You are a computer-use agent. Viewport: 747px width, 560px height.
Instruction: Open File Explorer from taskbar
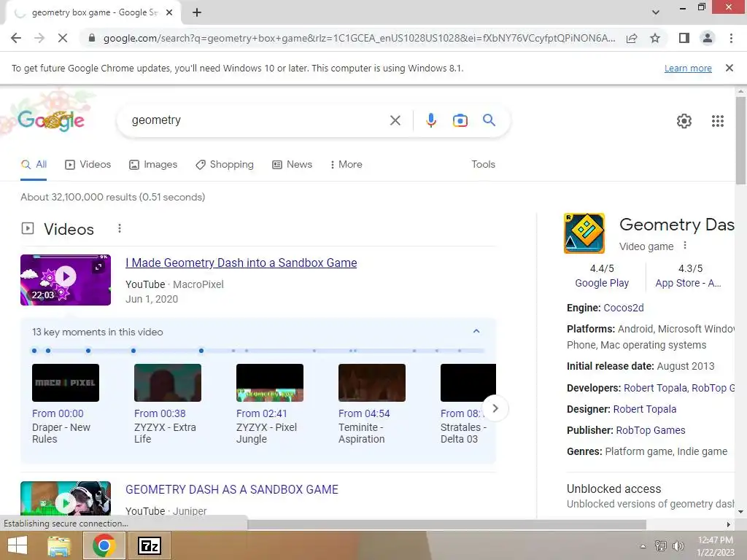(x=59, y=545)
